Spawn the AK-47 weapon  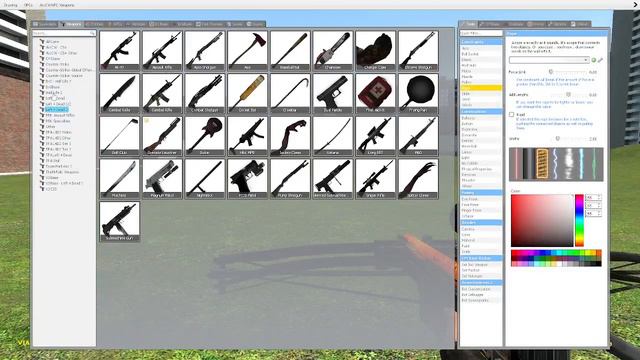(x=119, y=50)
